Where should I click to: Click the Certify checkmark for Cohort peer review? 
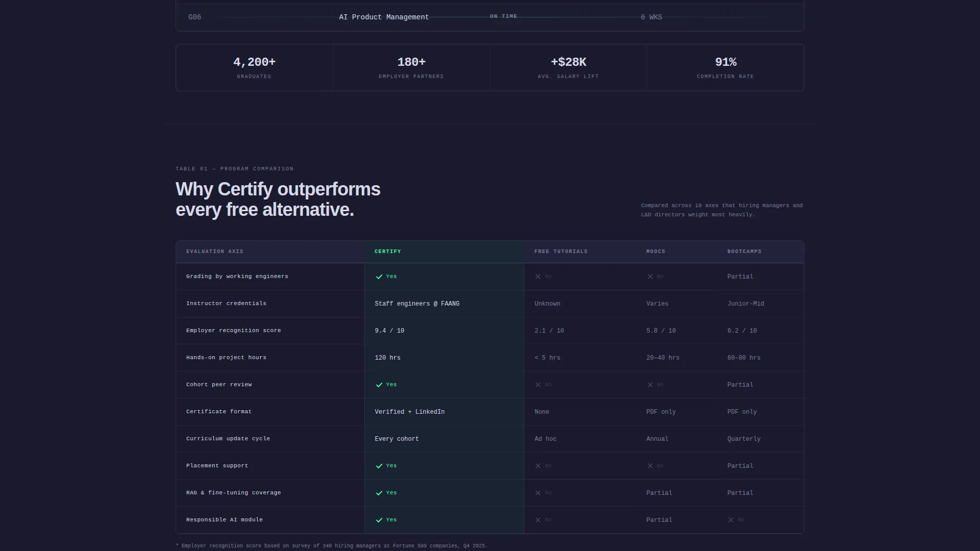379,385
